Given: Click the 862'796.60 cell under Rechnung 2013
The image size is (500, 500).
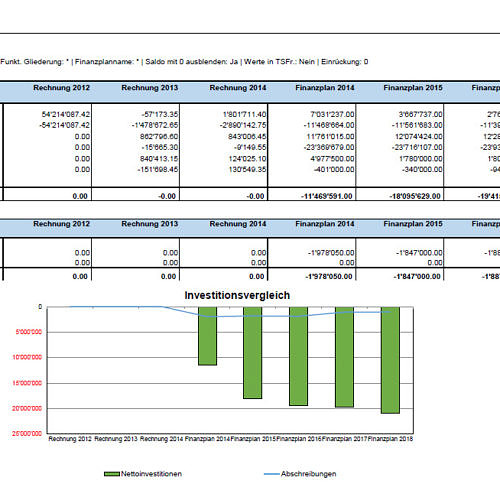Looking at the screenshot, I should pyautogui.click(x=159, y=137).
